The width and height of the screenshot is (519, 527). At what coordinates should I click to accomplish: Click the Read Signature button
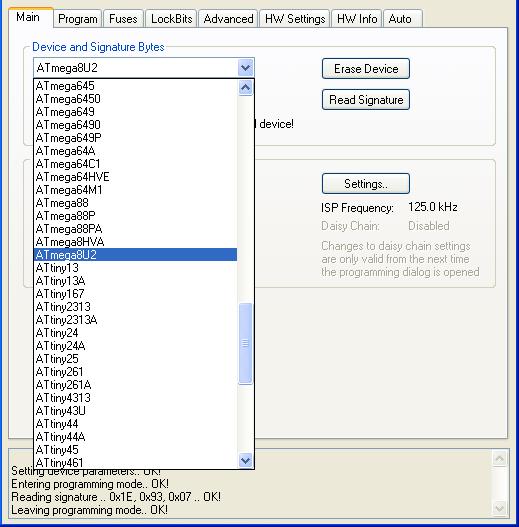pos(366,99)
